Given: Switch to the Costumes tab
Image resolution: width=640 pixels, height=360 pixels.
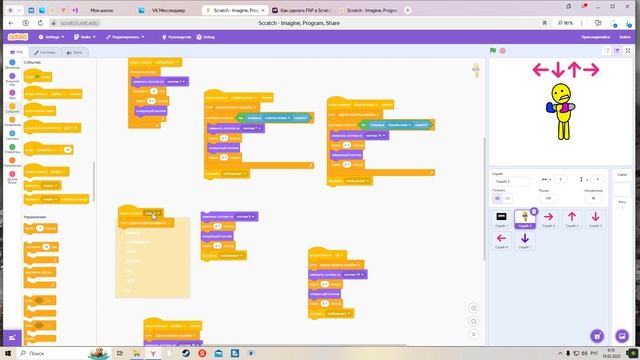Looking at the screenshot, I should tap(45, 52).
